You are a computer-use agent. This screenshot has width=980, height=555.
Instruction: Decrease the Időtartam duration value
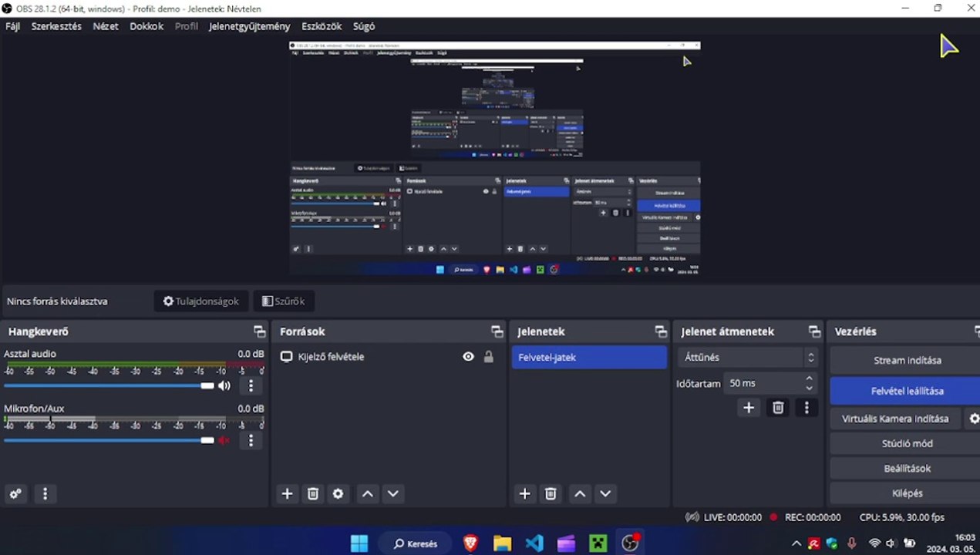point(809,388)
